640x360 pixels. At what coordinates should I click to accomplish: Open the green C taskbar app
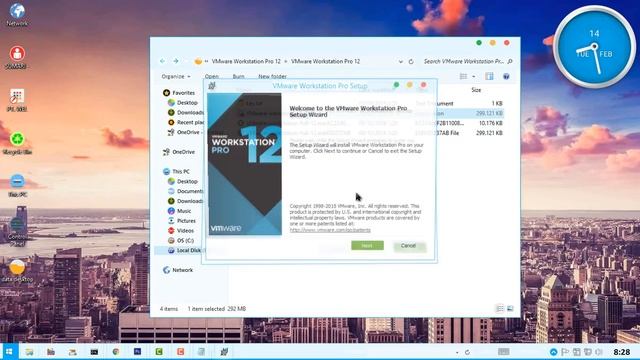[x=159, y=351]
